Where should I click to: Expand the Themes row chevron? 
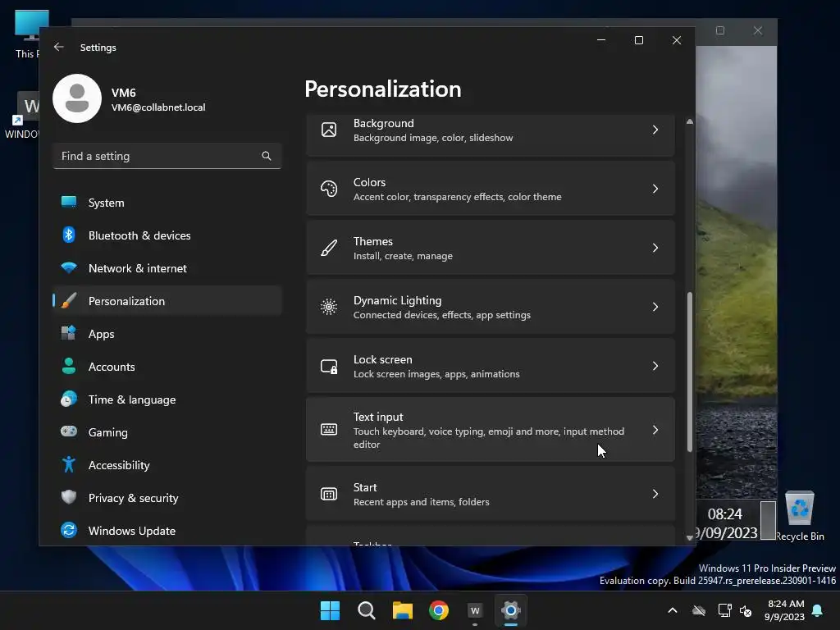click(x=655, y=248)
